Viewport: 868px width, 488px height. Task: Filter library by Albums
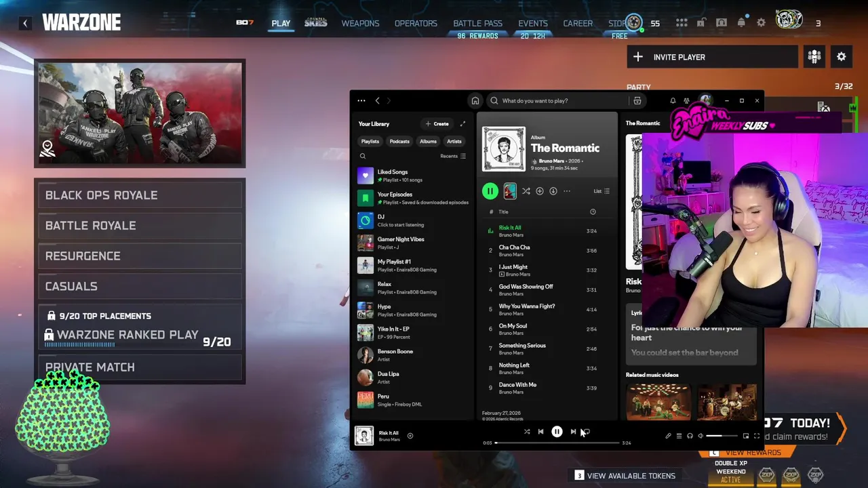click(428, 142)
